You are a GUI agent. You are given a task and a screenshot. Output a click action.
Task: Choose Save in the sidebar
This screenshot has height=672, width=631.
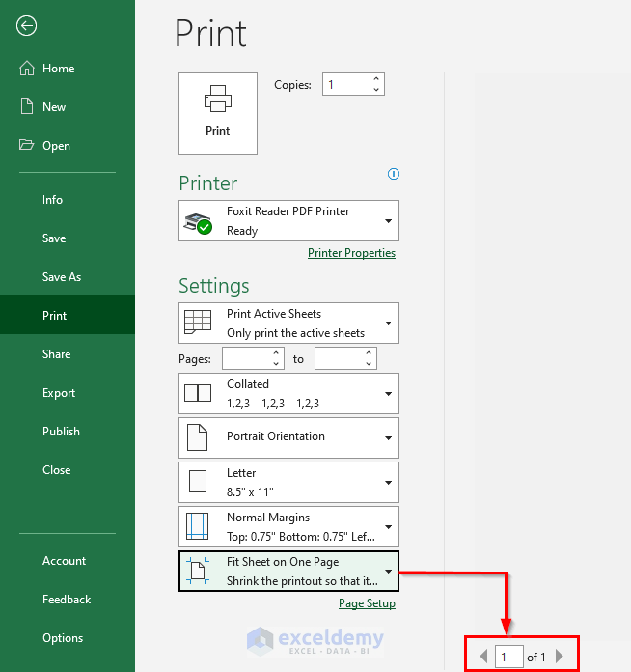68,238
